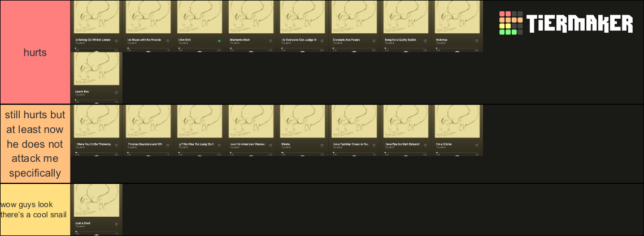Open the TierMaker logo

[x=566, y=23]
